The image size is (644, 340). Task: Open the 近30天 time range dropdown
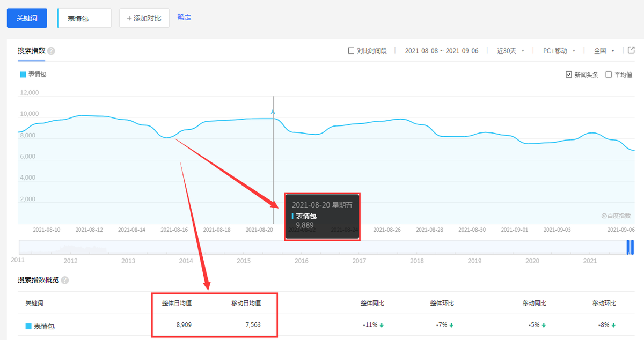507,50
